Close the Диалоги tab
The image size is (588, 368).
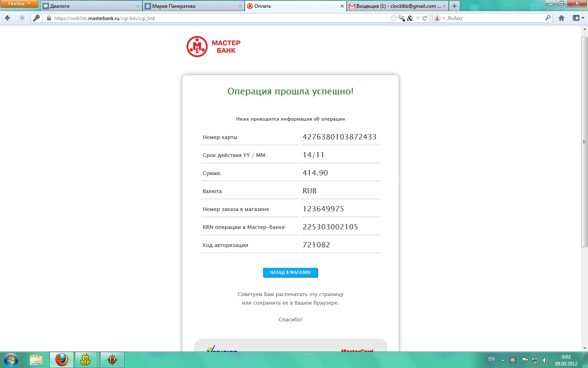(138, 6)
